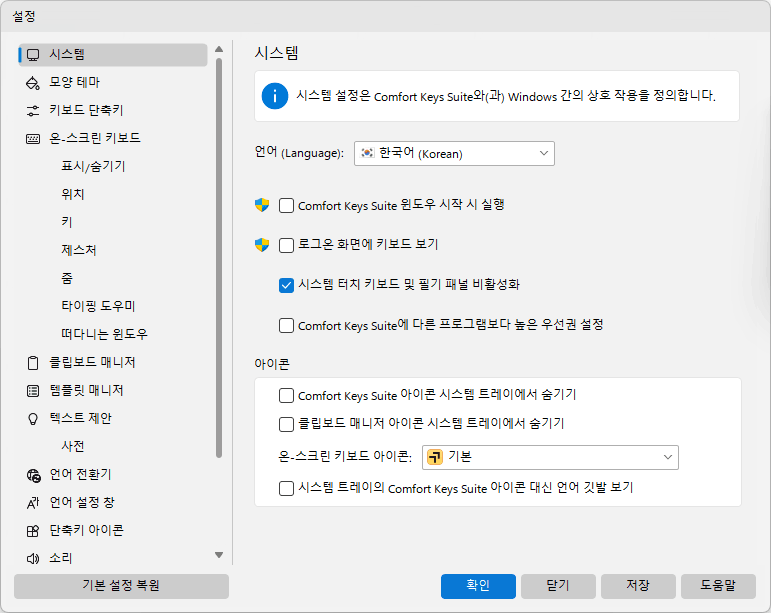Select 제스처 sub-item
Screen dimensions: 771x613
[x=79, y=250]
